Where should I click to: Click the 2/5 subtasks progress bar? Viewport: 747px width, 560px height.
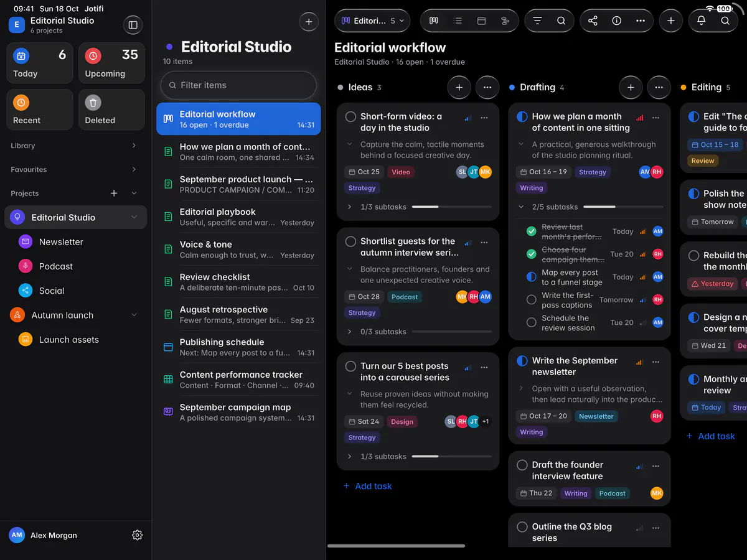pos(623,207)
